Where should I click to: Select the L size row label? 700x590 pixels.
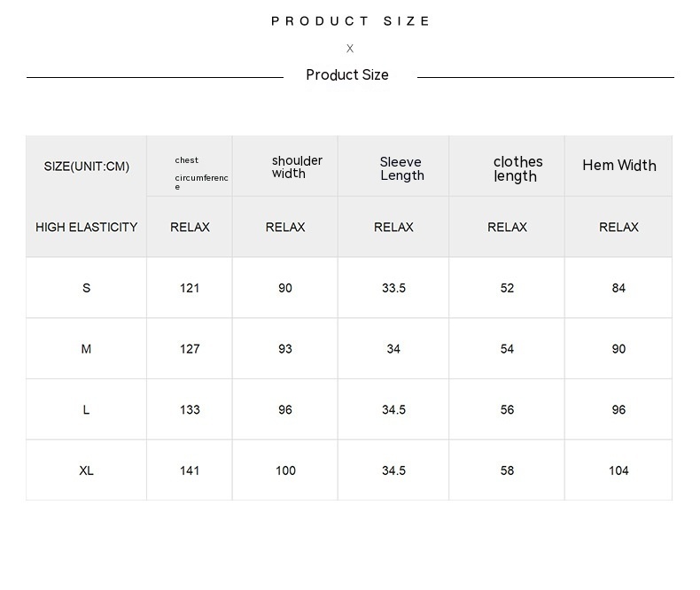click(86, 410)
